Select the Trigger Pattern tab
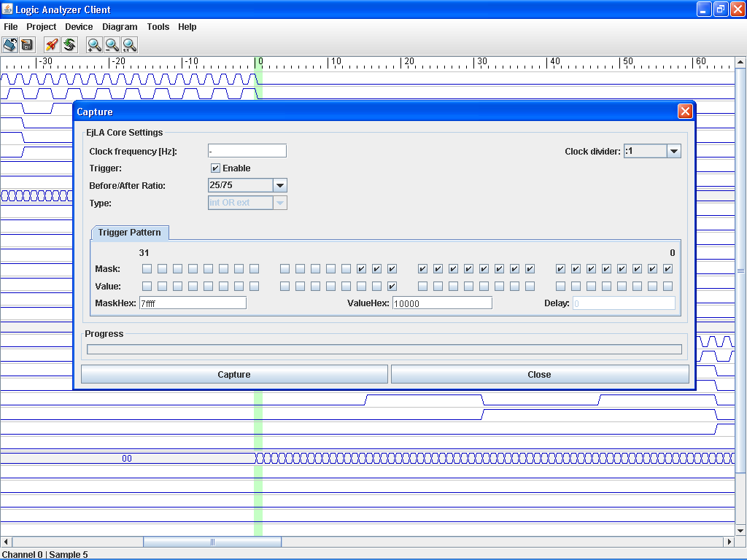This screenshot has height=560, width=747. (130, 233)
